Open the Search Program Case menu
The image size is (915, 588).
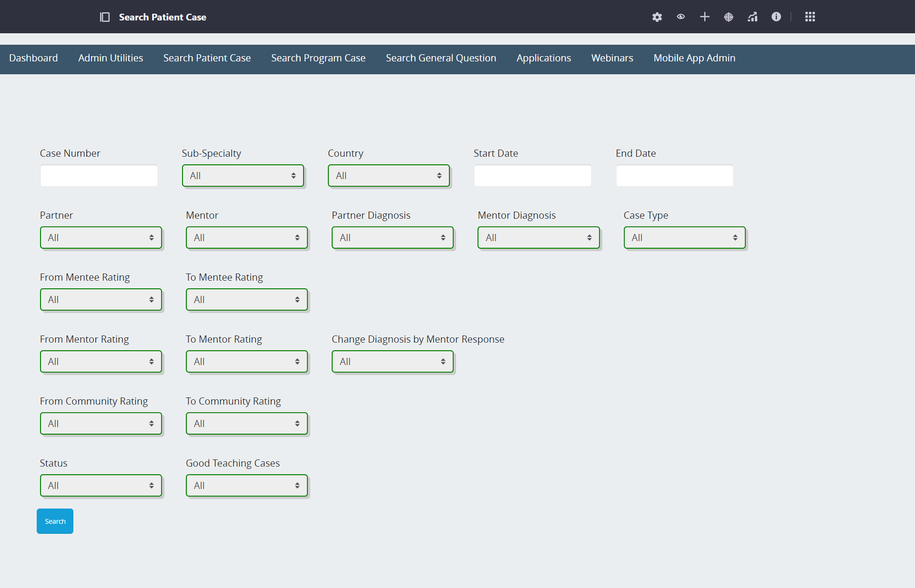click(318, 58)
